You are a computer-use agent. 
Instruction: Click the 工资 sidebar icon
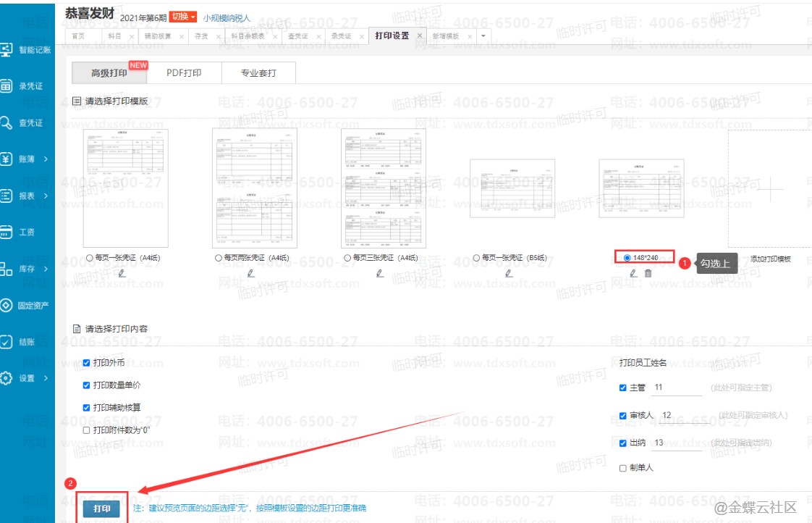pyautogui.click(x=7, y=232)
